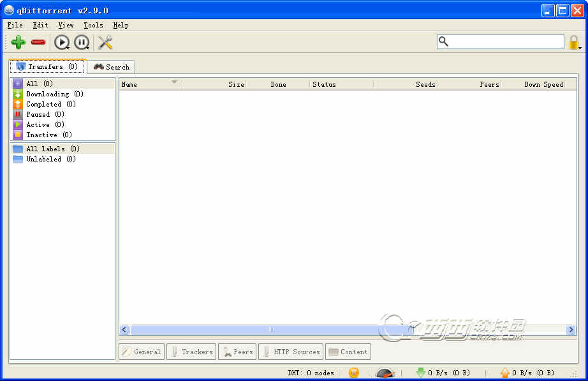Sort by the Done column header

[278, 84]
